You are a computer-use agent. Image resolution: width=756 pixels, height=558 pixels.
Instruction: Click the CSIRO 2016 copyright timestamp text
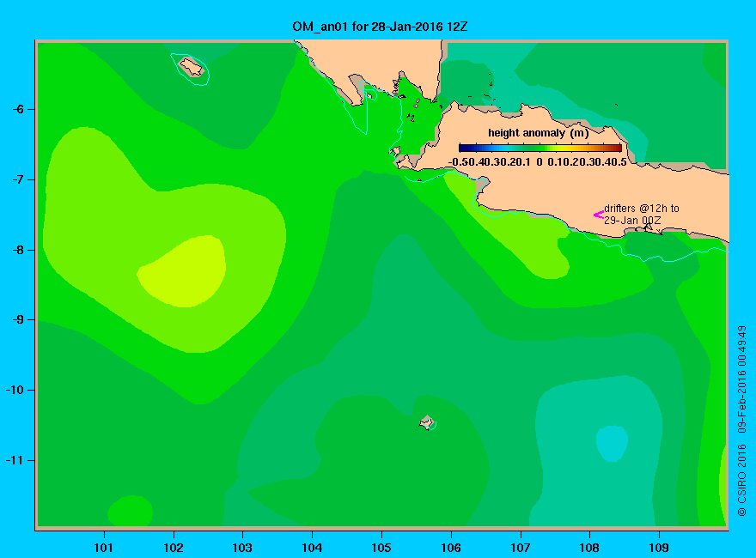coord(742,421)
